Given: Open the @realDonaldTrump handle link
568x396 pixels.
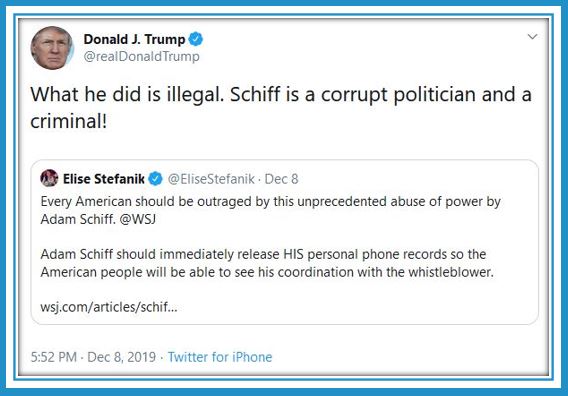Looking at the screenshot, I should [x=141, y=57].
